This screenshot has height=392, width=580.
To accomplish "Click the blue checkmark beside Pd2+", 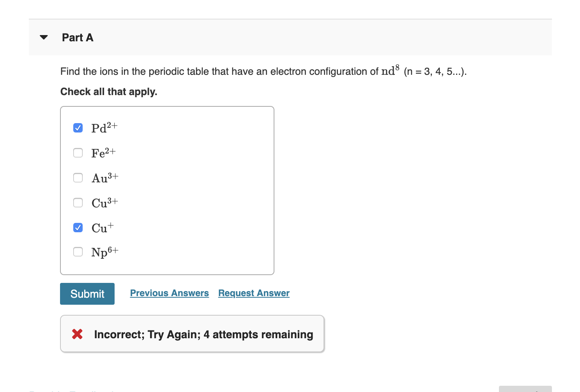I will (x=78, y=127).
